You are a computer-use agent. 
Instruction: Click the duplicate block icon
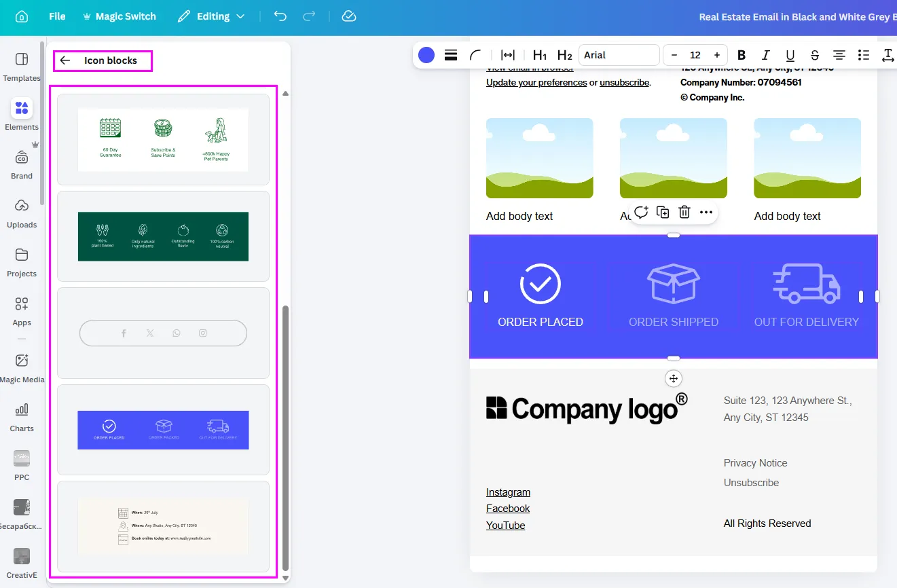pyautogui.click(x=663, y=213)
